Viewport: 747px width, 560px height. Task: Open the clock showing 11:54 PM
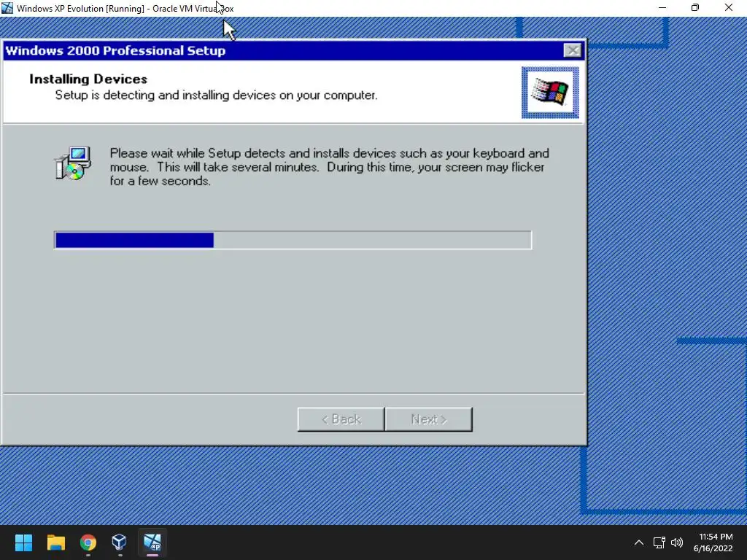713,542
